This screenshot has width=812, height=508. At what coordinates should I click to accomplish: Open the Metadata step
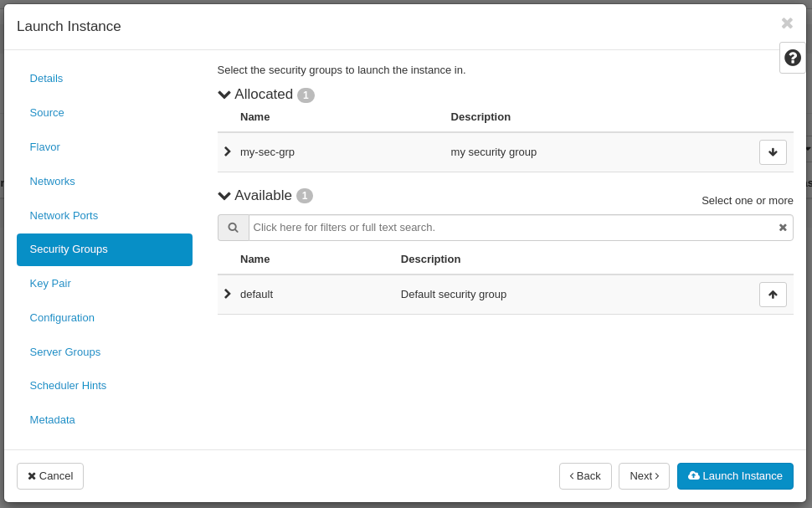pos(52,419)
